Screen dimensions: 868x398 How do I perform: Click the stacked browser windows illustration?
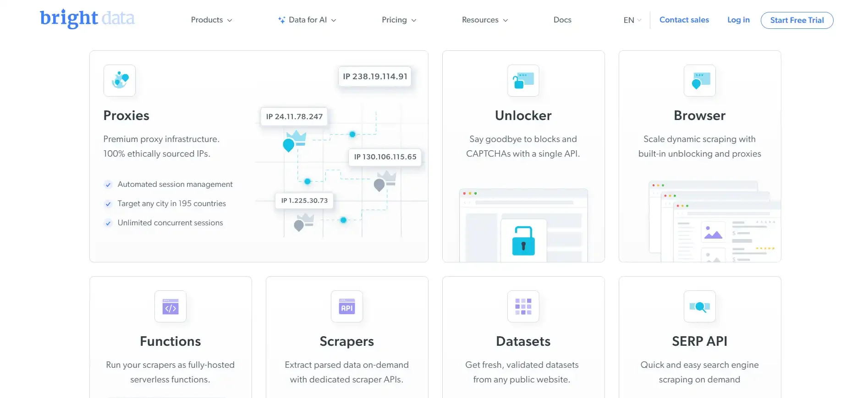point(715,222)
